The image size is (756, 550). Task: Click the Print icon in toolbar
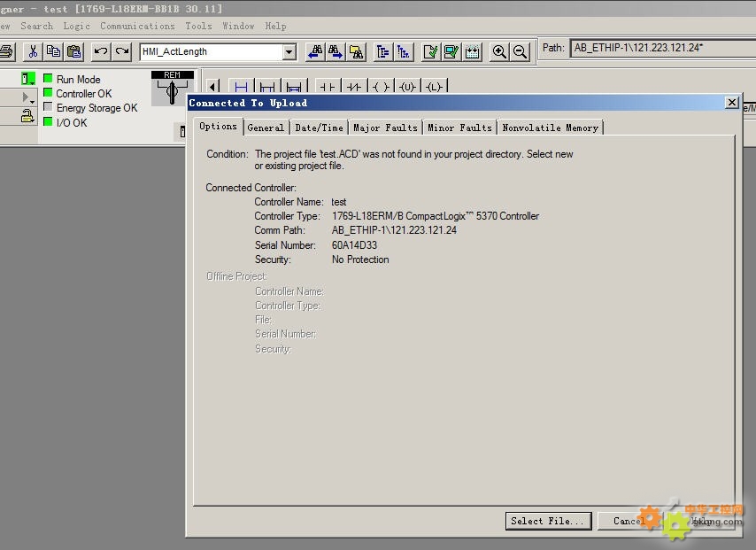click(6, 51)
